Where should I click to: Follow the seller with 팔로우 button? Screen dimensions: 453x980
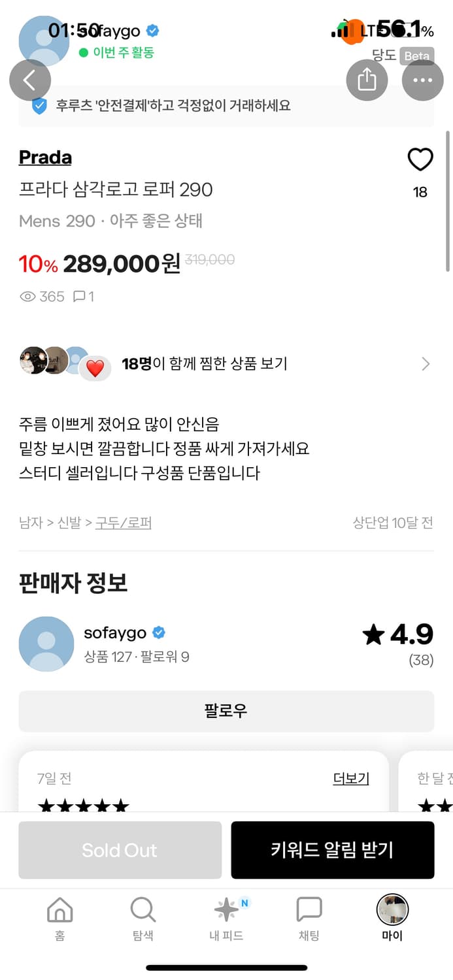pos(226,711)
